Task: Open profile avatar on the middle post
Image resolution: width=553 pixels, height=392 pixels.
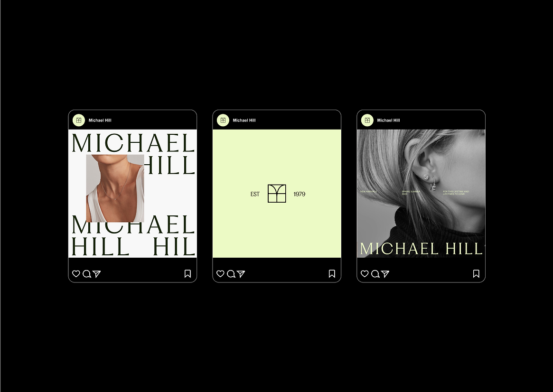Action: (223, 120)
